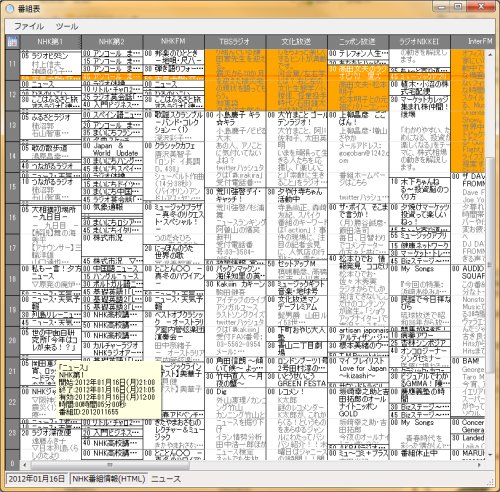Image resolution: width=500 pixels, height=492 pixels.
Task: Select the 歌謡スクランブル program cell
Action: (x=174, y=126)
